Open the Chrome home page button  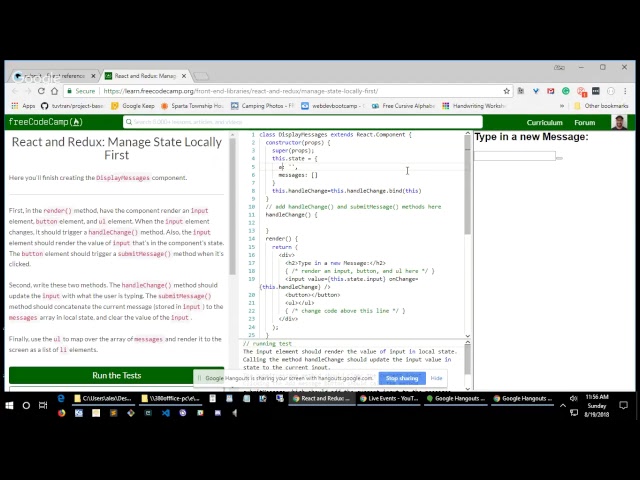[x=54, y=91]
